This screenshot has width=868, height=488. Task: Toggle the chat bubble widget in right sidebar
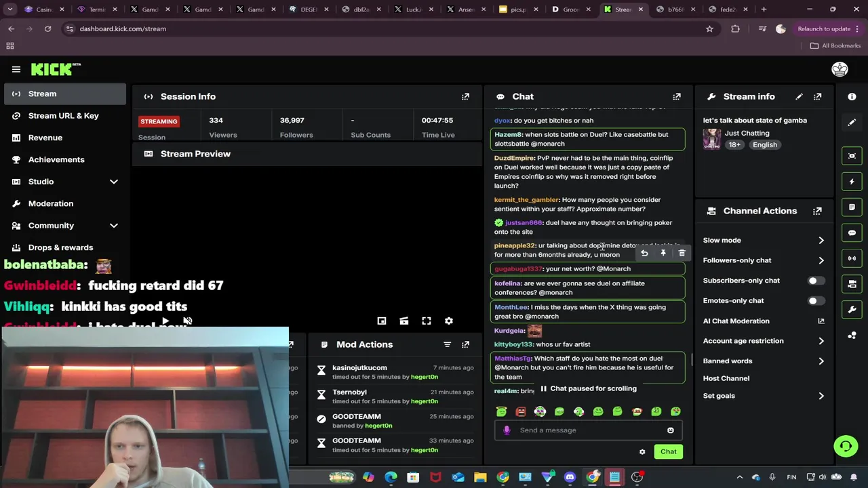click(x=852, y=232)
